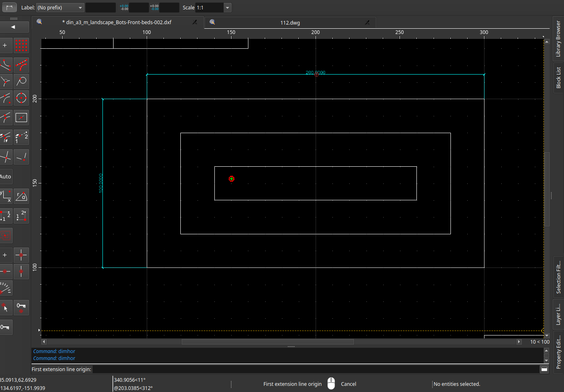Screen dimensions: 564x392
Task: Expand the Scale dropdown arrow
Action: click(227, 7)
